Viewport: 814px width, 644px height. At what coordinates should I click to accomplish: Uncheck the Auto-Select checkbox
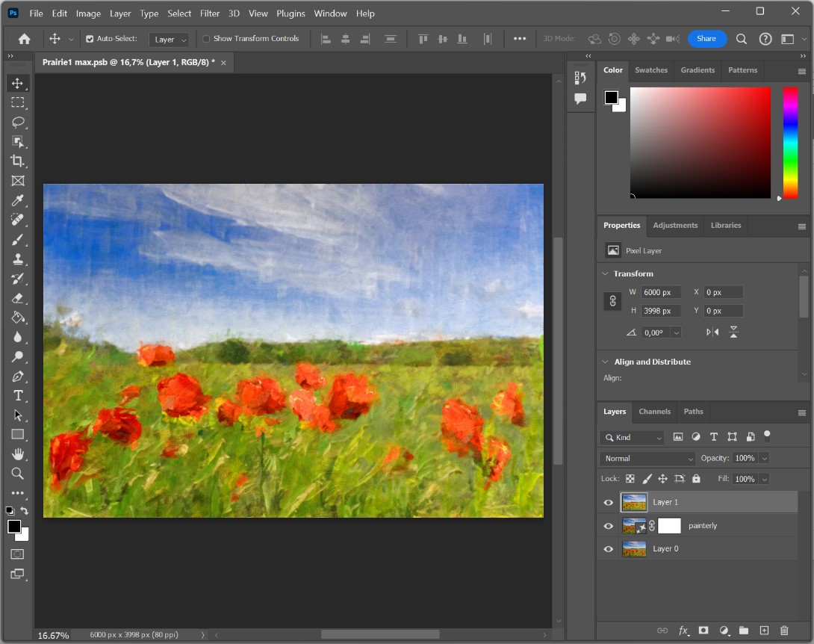pyautogui.click(x=90, y=39)
